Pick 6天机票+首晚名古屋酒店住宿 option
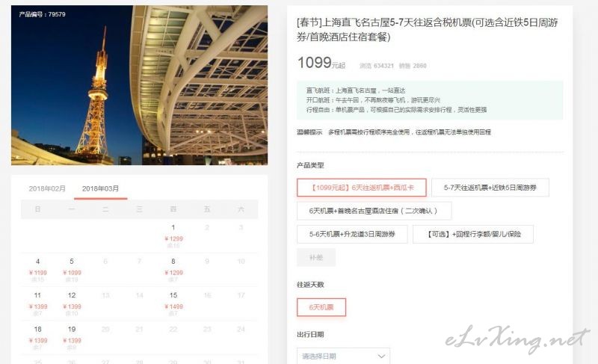 (374, 211)
